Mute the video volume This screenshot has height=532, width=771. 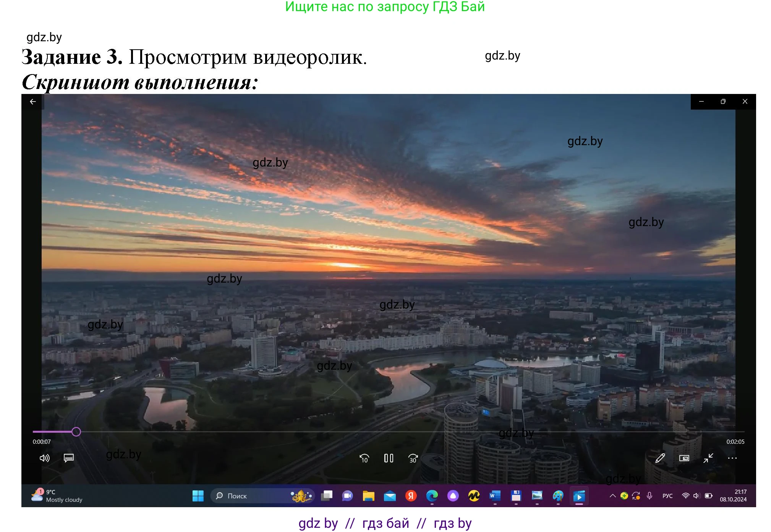[45, 458]
